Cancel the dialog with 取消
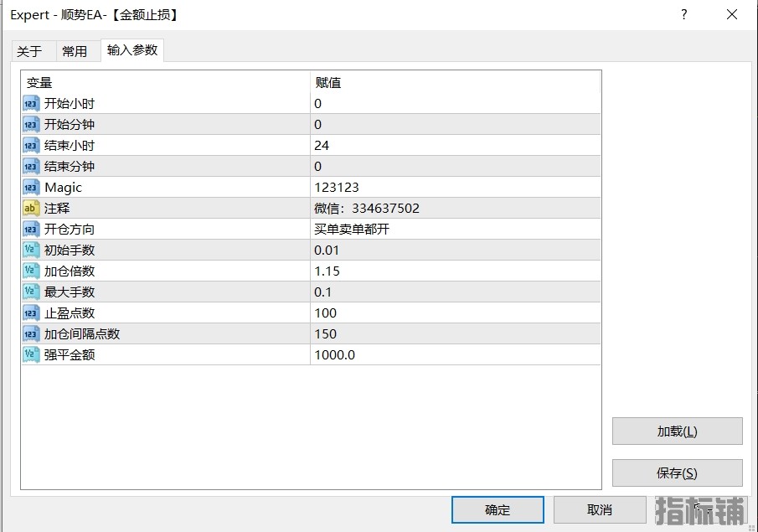The height and width of the screenshot is (532, 758). coord(599,509)
